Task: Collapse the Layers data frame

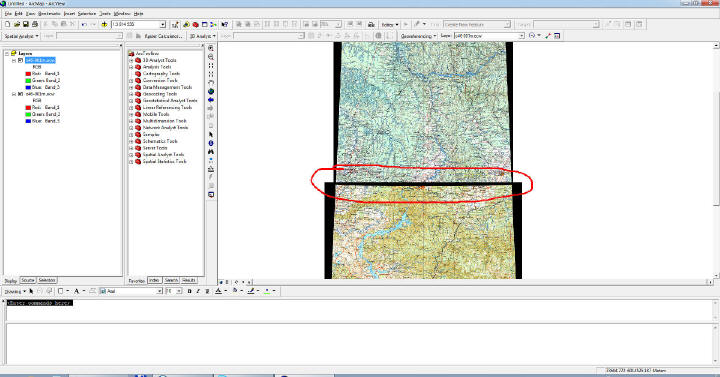Action: click(7, 54)
